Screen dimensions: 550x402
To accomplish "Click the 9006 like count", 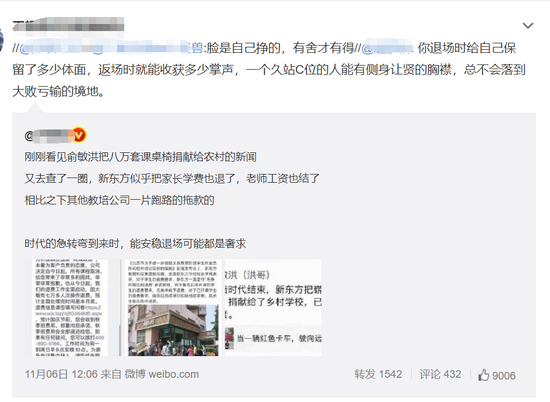I will click(x=504, y=375).
